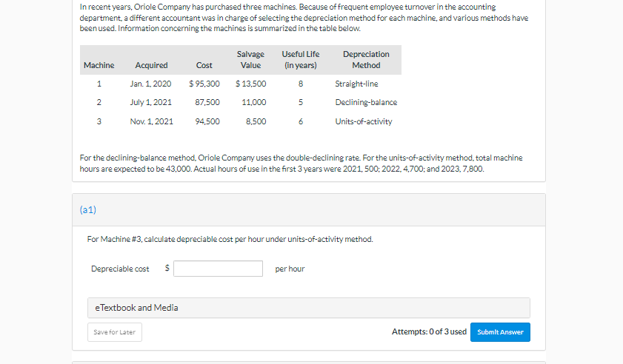Viewport: 623px width, 364px height.
Task: Select the Depreciation Method column header
Action: pyautogui.click(x=366, y=59)
